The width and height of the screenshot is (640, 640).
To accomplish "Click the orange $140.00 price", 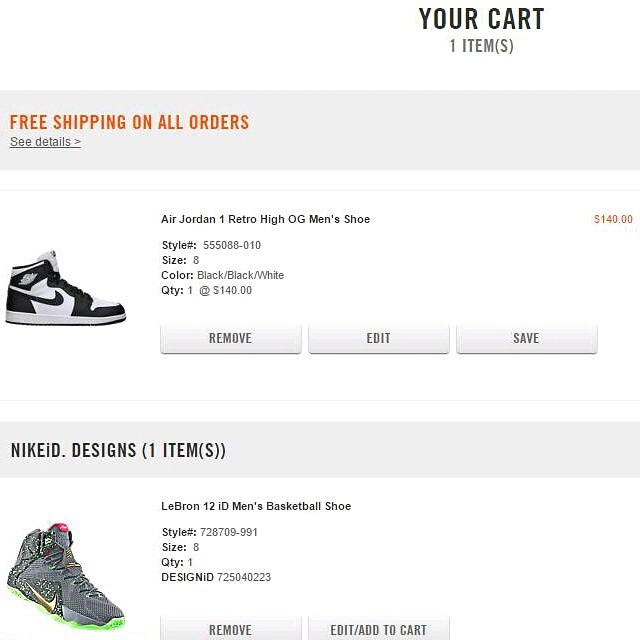I will pos(613,220).
